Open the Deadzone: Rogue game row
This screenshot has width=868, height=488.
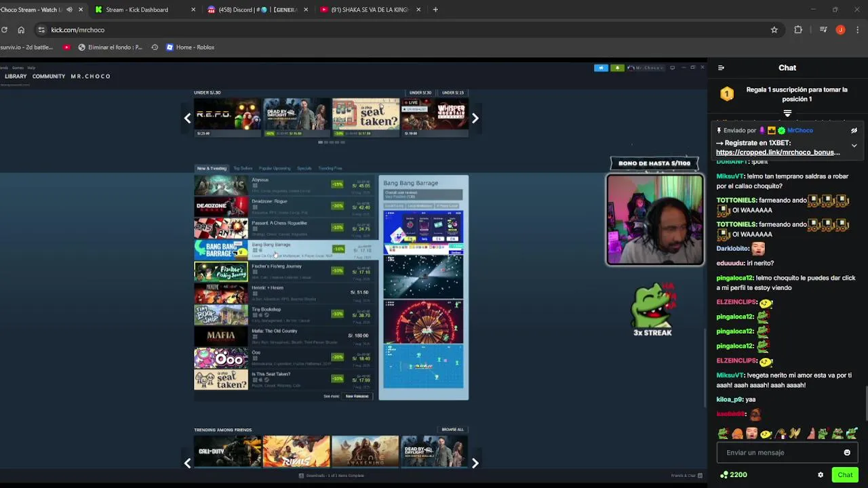point(283,206)
